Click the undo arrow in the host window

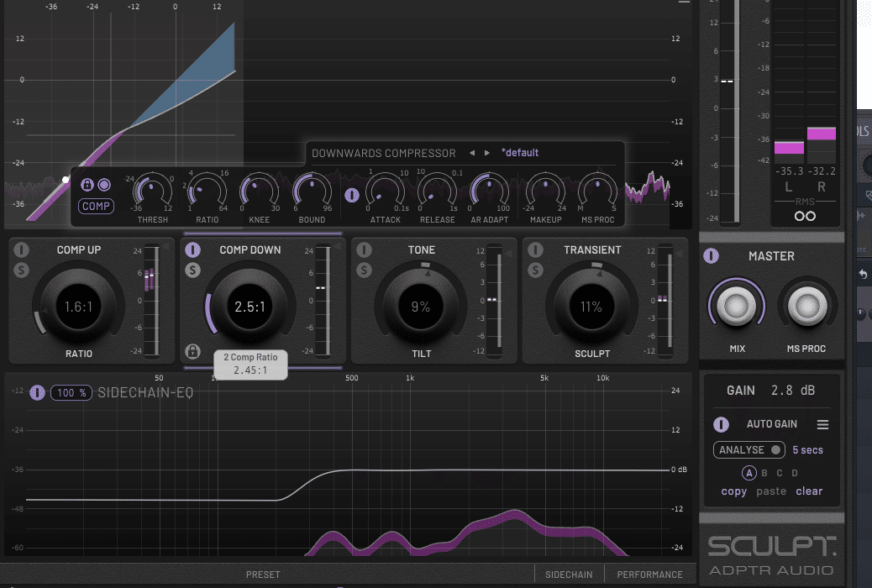tap(863, 274)
